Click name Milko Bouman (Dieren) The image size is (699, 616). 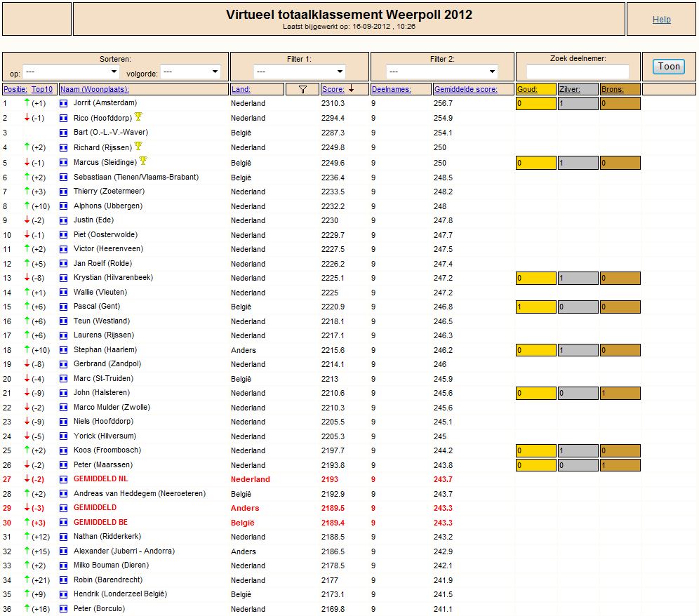(x=111, y=565)
